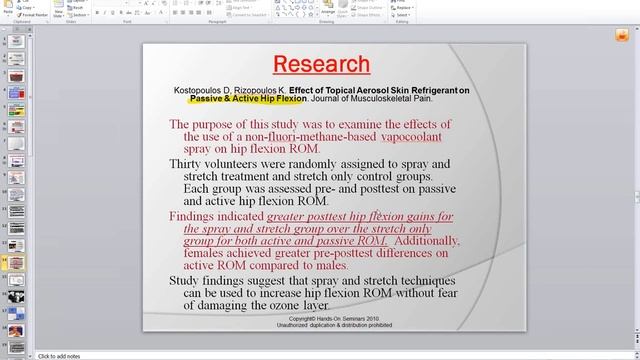The width and height of the screenshot is (640, 360).
Task: Click the 'Copyright© Hands-On Seminars 2010' footer
Action: coord(334,319)
